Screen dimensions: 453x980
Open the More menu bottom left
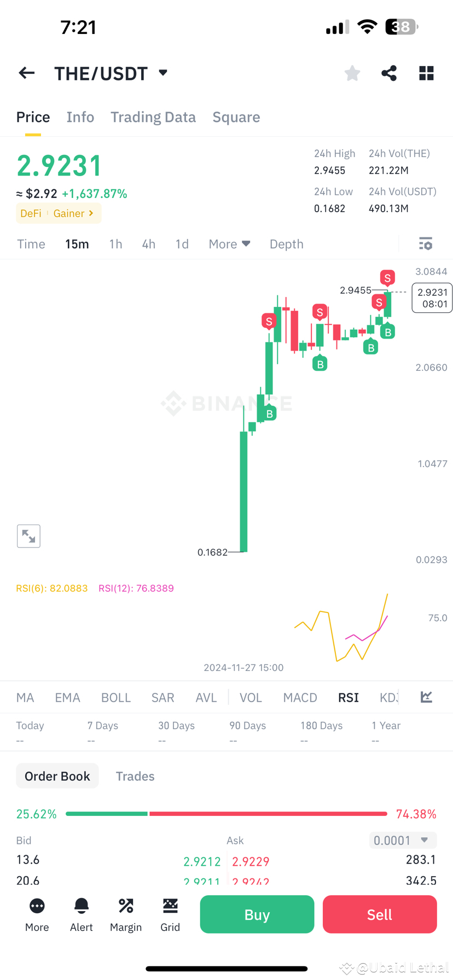click(x=37, y=914)
